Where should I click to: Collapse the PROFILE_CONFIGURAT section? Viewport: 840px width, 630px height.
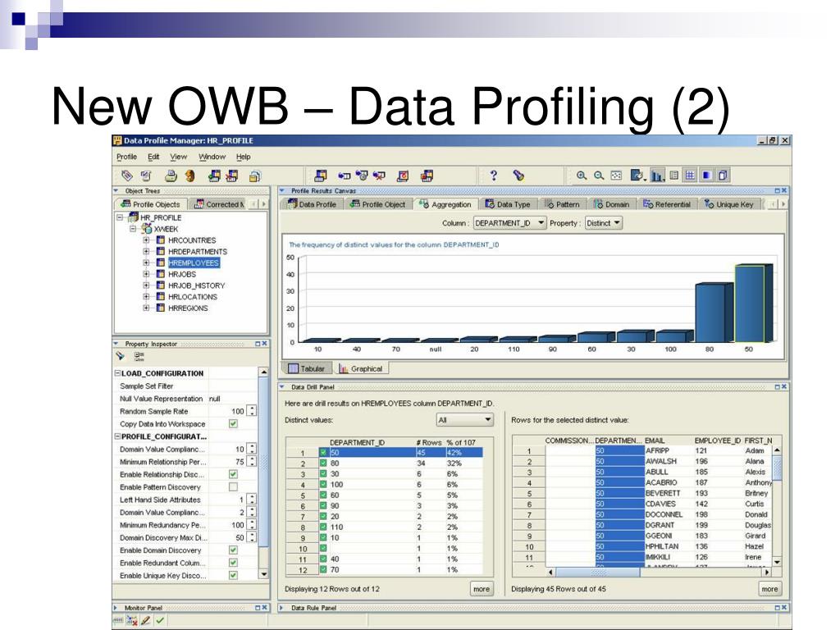(x=117, y=436)
